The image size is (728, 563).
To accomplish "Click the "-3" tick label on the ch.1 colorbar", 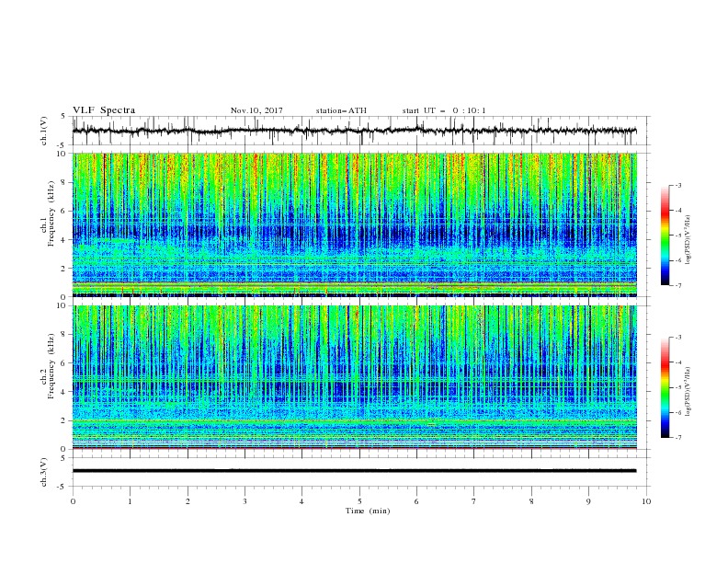I will tap(678, 185).
